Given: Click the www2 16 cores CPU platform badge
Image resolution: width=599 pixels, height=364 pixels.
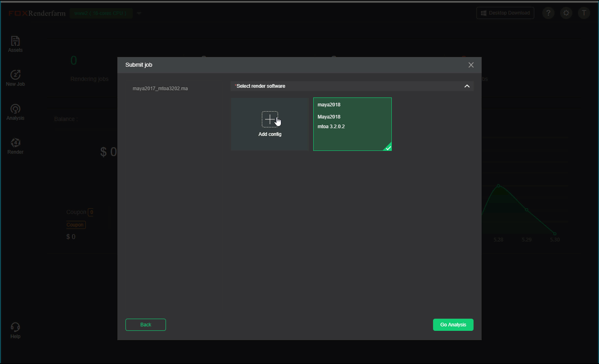Looking at the screenshot, I should pos(101,13).
